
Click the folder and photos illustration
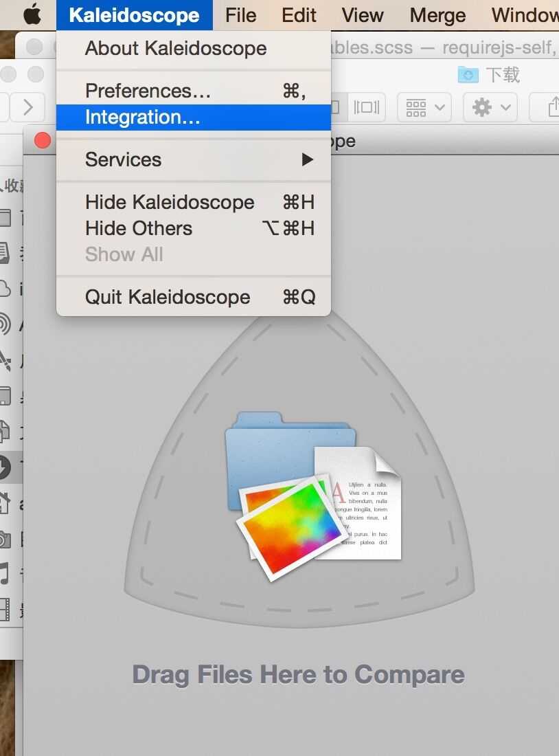point(313,496)
